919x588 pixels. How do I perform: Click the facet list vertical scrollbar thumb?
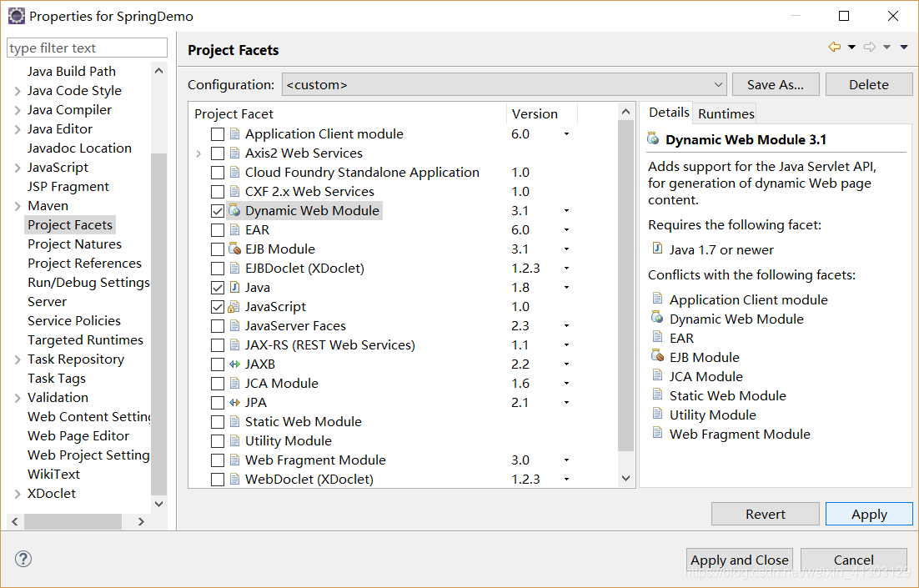625,285
